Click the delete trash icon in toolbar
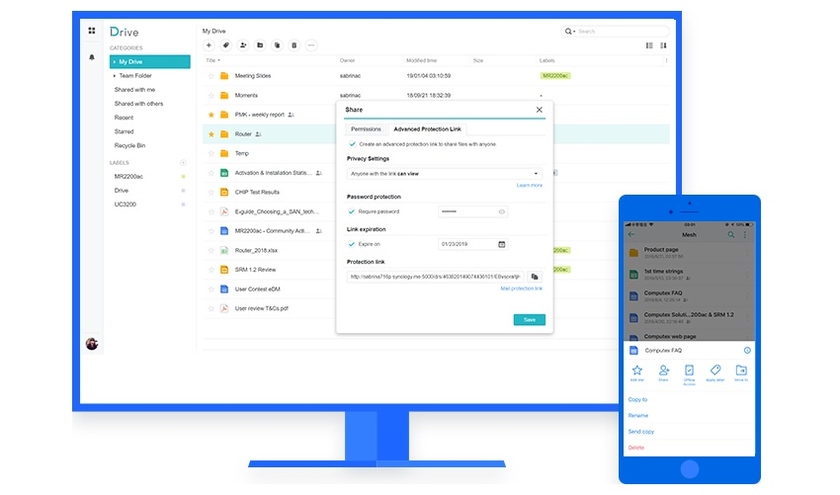 click(293, 45)
